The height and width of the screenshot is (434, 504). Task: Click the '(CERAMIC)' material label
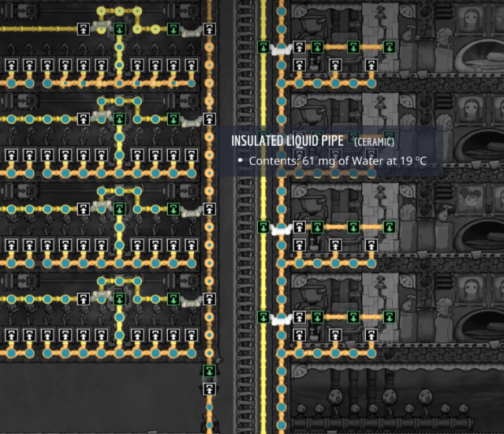click(x=374, y=142)
